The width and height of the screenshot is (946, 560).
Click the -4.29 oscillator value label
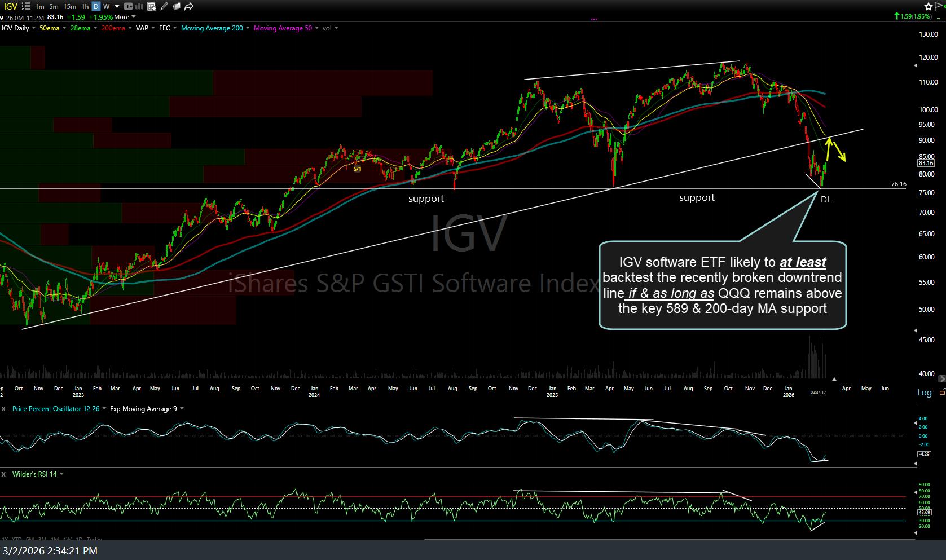[924, 453]
